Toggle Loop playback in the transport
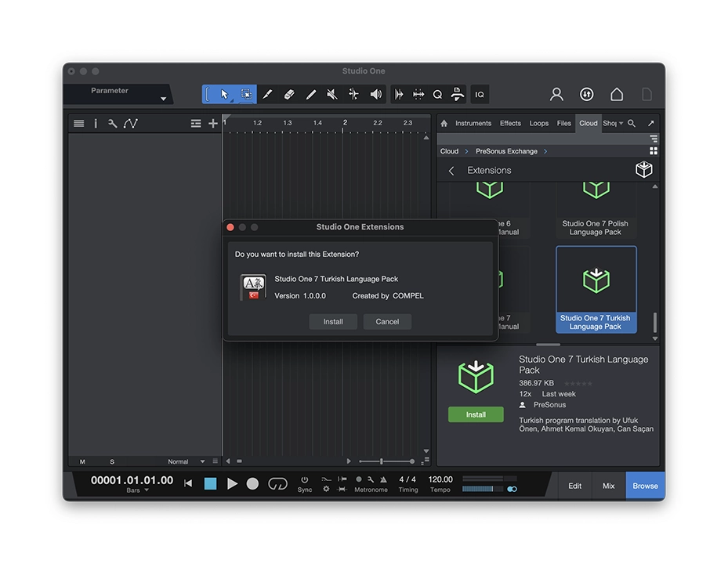Viewport: 728px width, 564px height. pyautogui.click(x=277, y=484)
